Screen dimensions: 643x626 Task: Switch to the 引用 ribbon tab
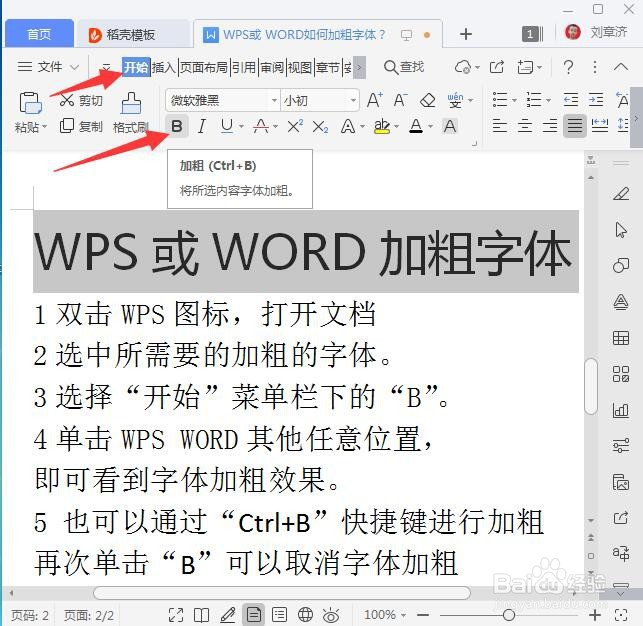coord(244,67)
